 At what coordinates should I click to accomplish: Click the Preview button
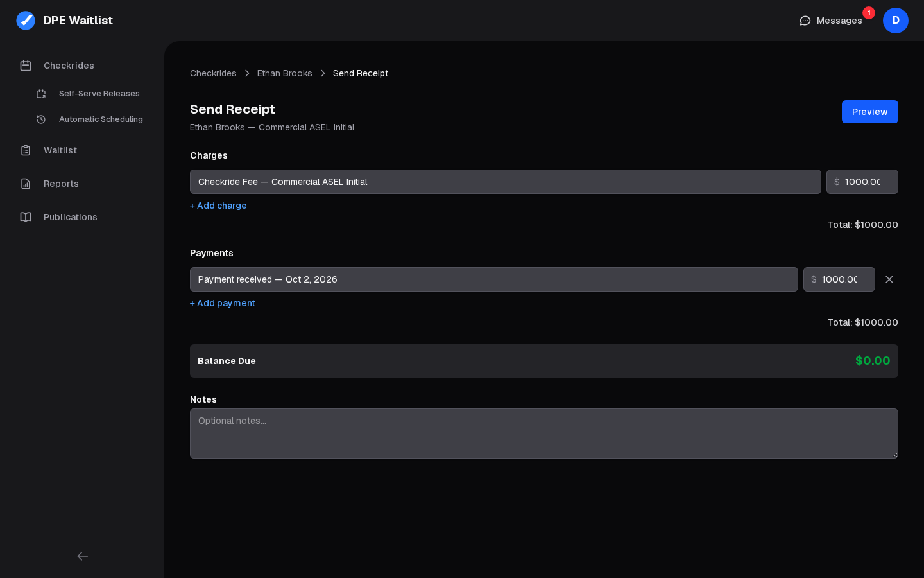coord(870,112)
